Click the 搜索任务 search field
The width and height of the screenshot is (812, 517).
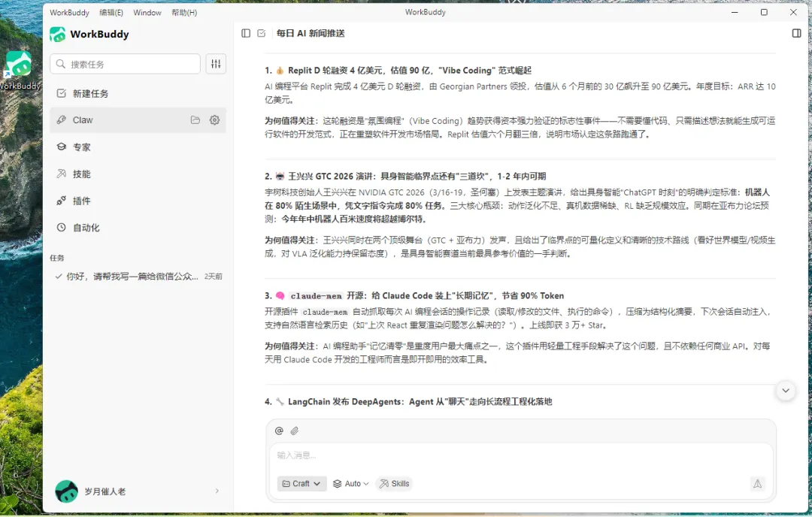[x=126, y=64]
